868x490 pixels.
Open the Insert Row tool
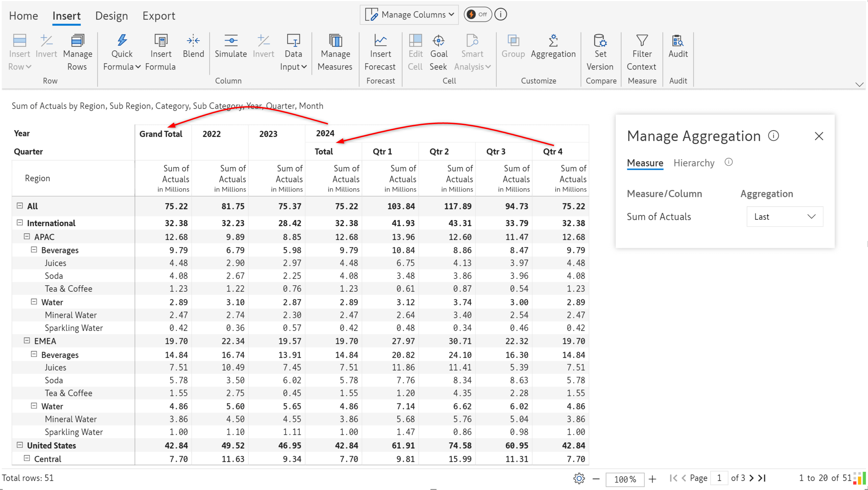tap(20, 52)
